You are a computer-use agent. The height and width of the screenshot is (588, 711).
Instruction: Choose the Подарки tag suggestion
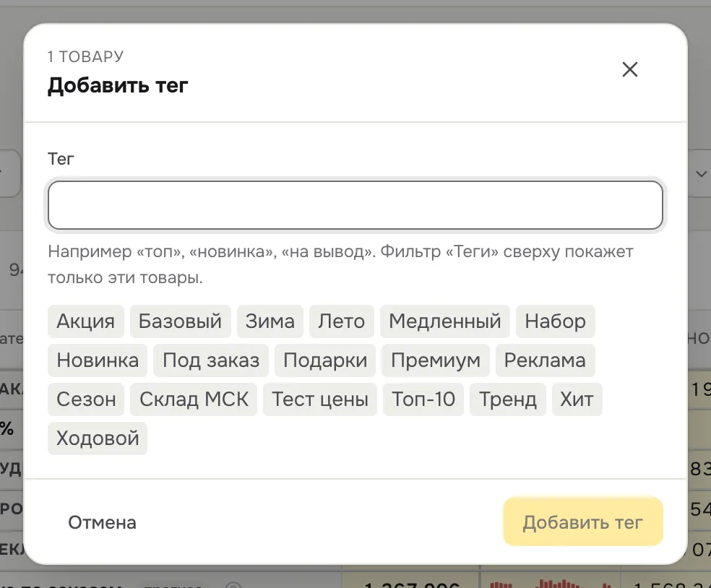(325, 360)
